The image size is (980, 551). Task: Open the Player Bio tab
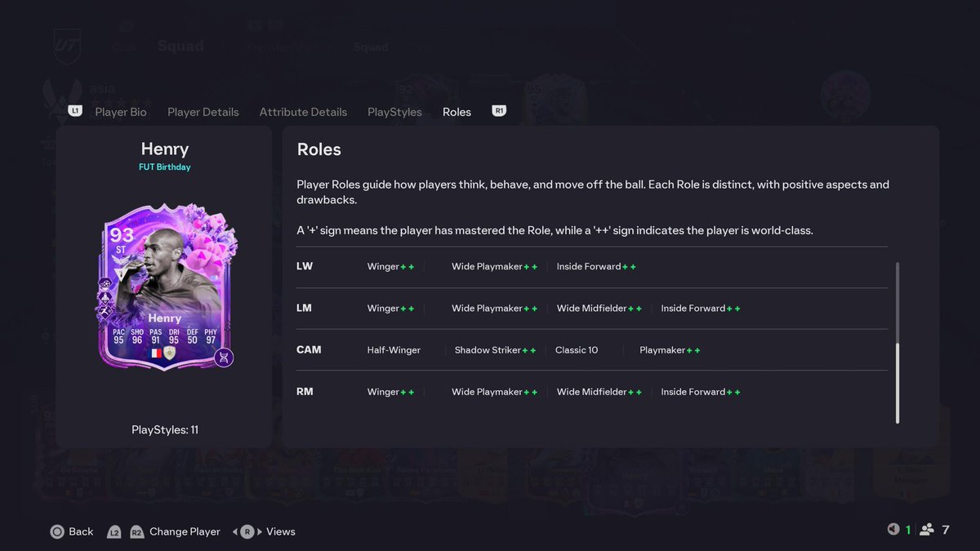click(x=121, y=112)
